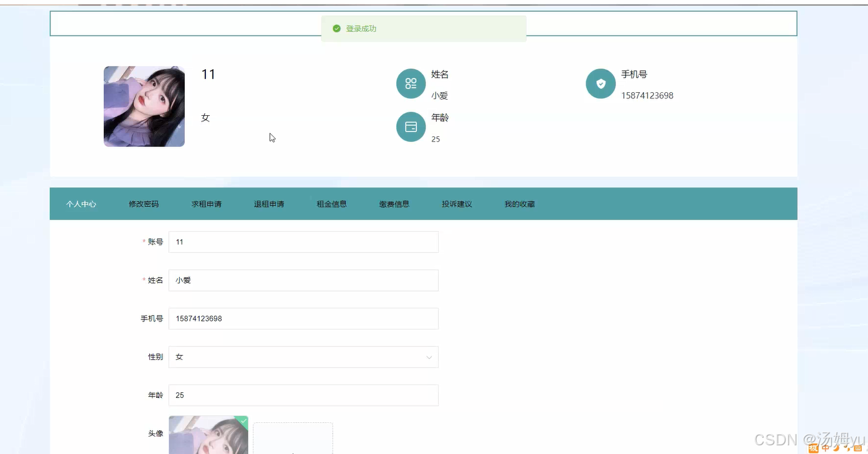Viewport: 868px width, 454px height.
Task: Open the 性别 dropdown
Action: (304, 357)
